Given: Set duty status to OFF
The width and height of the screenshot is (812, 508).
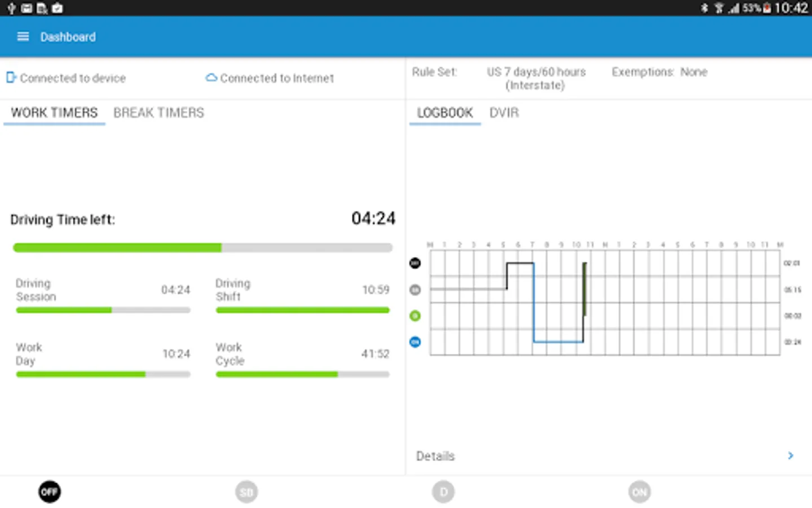Looking at the screenshot, I should click(50, 492).
